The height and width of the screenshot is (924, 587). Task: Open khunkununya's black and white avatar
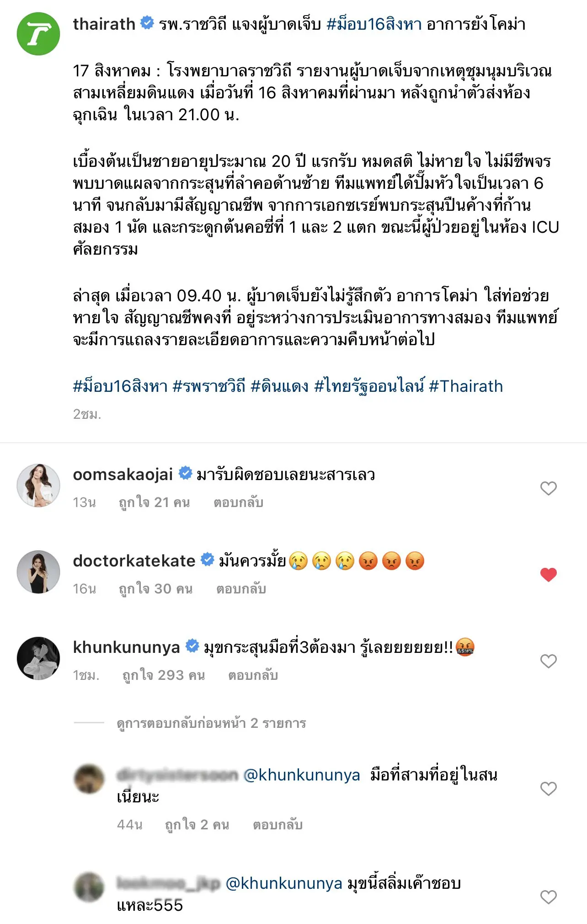tap(38, 658)
